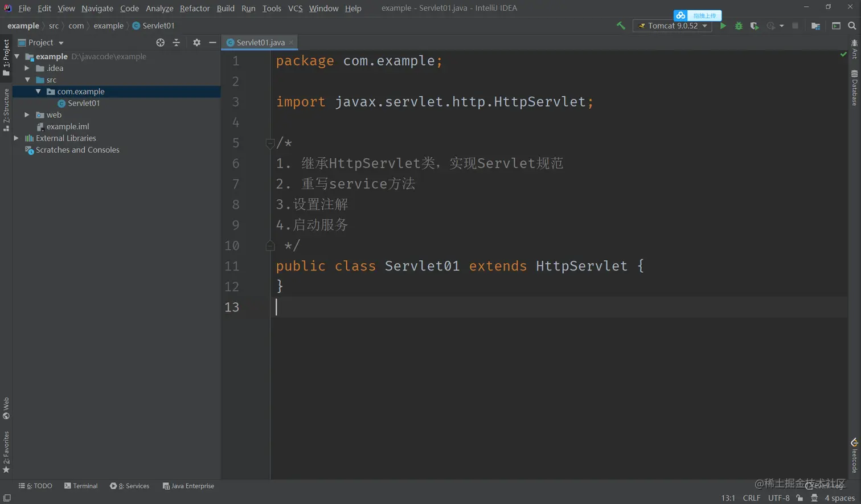Change CRLF line separator
861x504 pixels.
pyautogui.click(x=751, y=498)
